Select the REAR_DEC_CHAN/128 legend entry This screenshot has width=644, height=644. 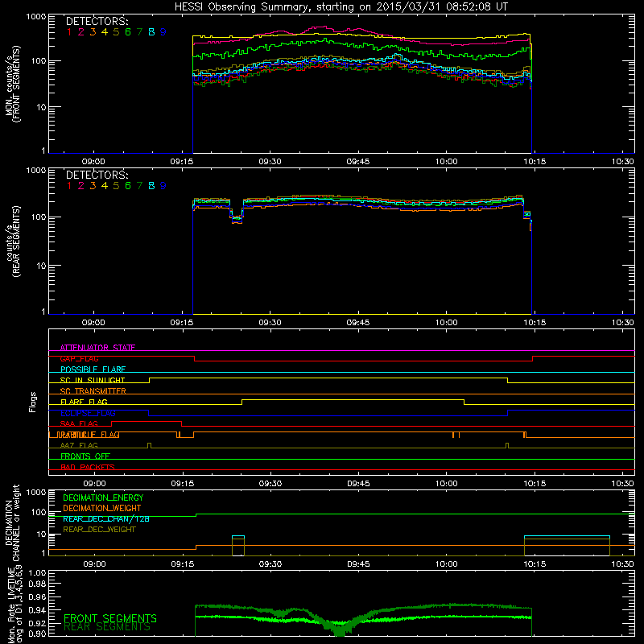106,518
